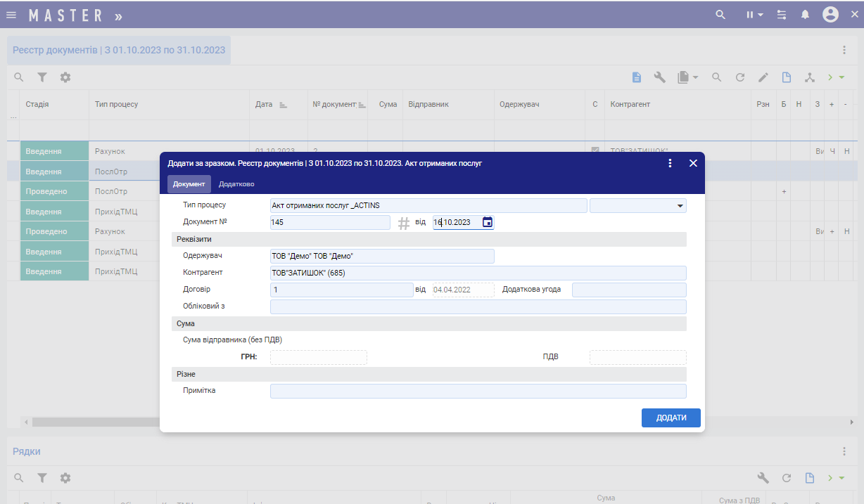864x504 pixels.
Task: Open calendar picker for document date
Action: (x=487, y=222)
